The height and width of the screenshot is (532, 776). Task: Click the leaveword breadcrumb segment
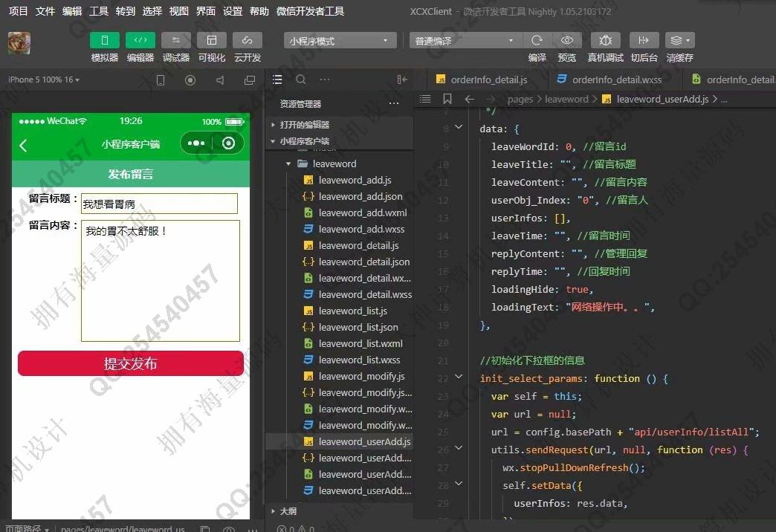click(x=566, y=100)
